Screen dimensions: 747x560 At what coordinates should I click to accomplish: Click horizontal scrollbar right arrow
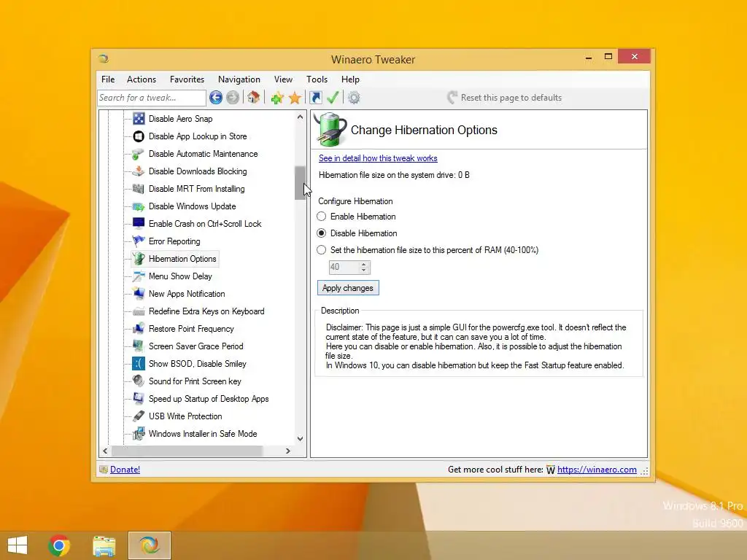(287, 451)
